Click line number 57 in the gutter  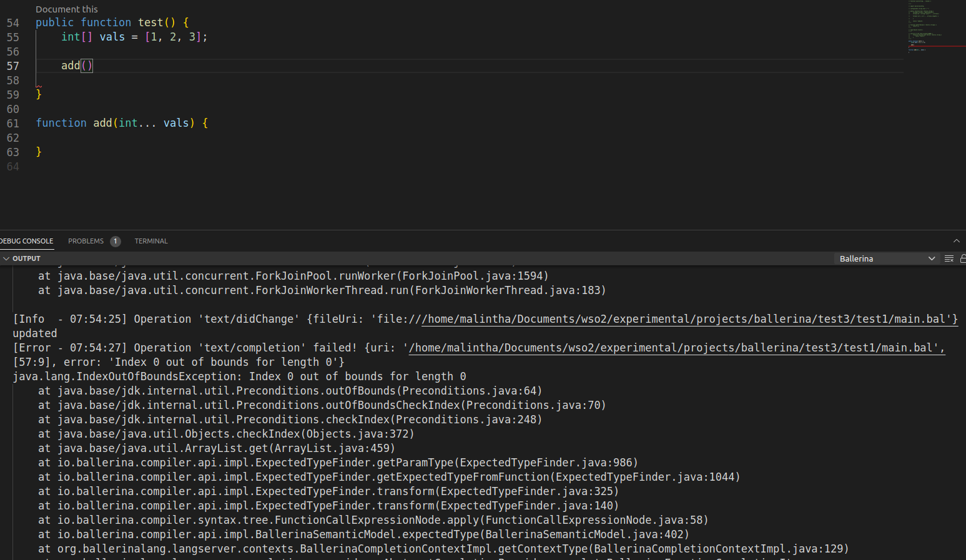(13, 66)
